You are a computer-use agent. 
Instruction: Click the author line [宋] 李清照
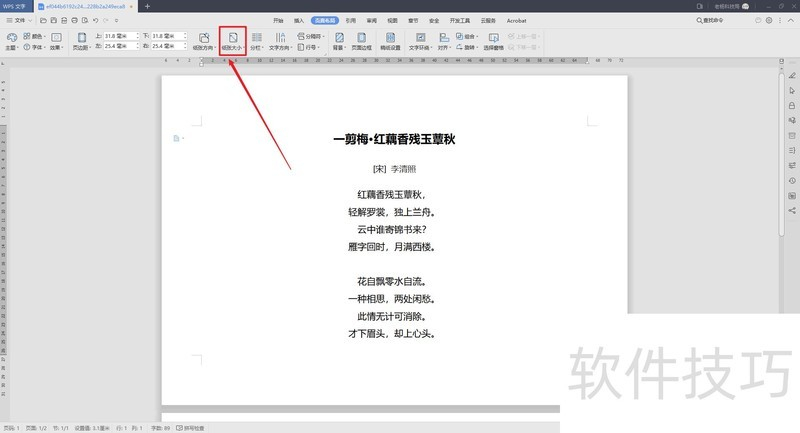pos(394,169)
